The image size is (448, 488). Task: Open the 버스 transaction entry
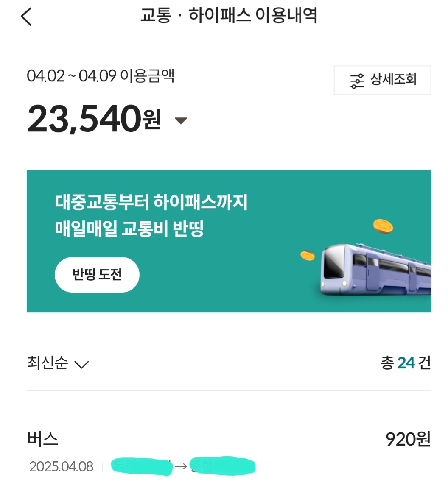tap(43, 439)
